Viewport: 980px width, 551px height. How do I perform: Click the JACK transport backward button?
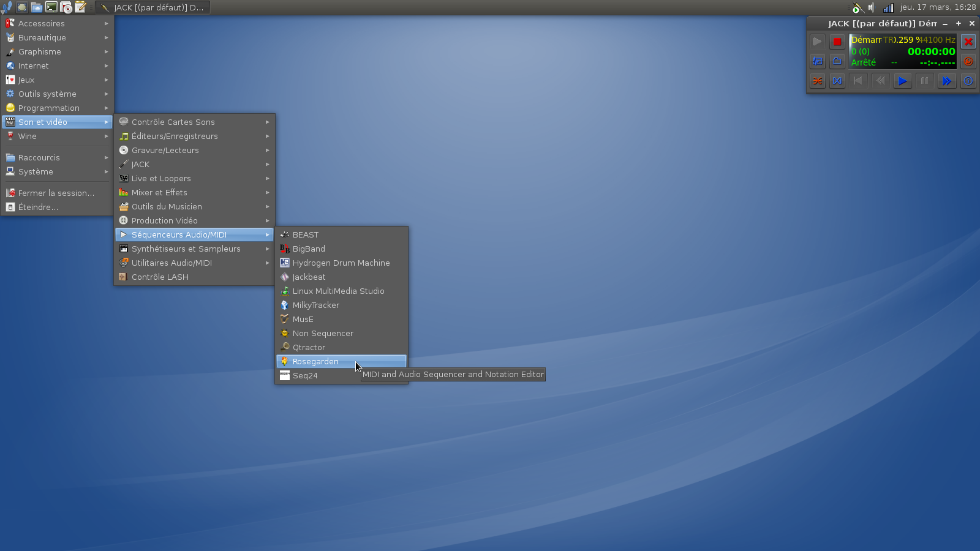point(880,81)
